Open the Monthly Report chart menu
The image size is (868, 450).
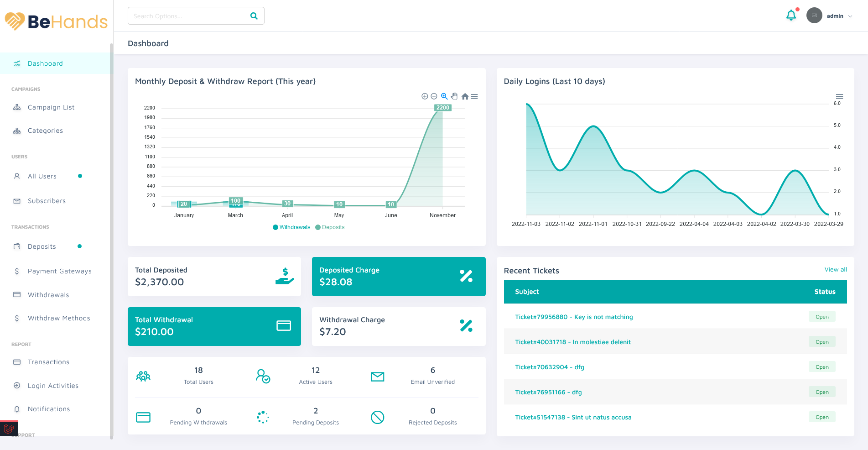(x=474, y=96)
